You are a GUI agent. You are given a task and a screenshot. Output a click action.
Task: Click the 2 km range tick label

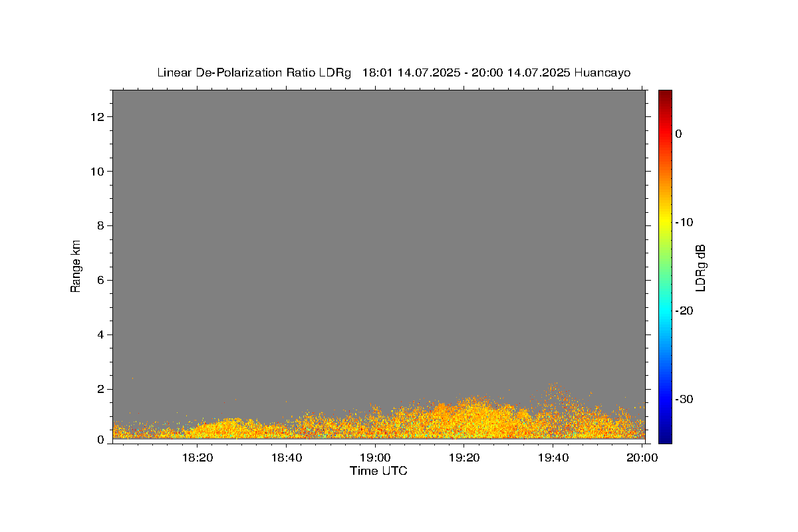[102, 389]
